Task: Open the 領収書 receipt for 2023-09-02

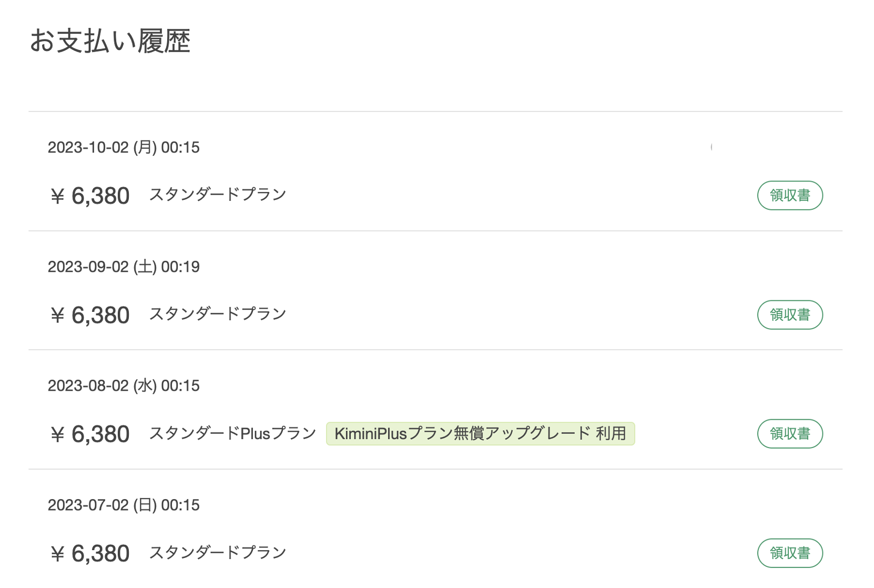Action: (x=789, y=315)
